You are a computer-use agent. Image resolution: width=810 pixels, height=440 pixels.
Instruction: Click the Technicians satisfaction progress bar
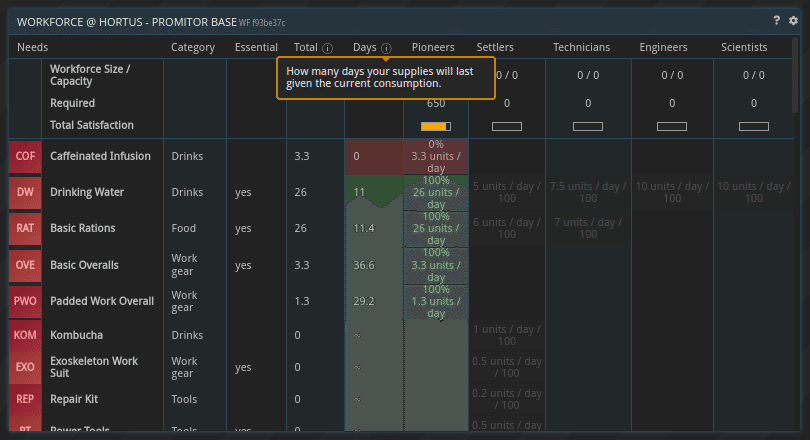(588, 127)
